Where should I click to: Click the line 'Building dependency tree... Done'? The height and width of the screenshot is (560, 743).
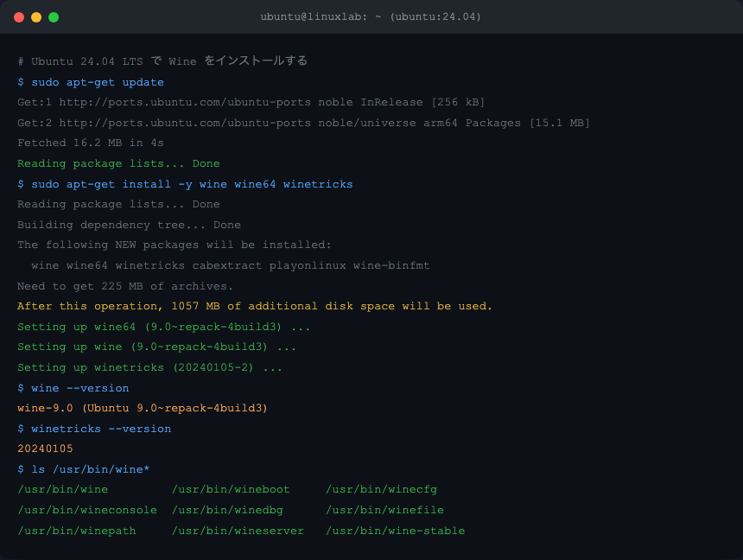[x=129, y=225]
